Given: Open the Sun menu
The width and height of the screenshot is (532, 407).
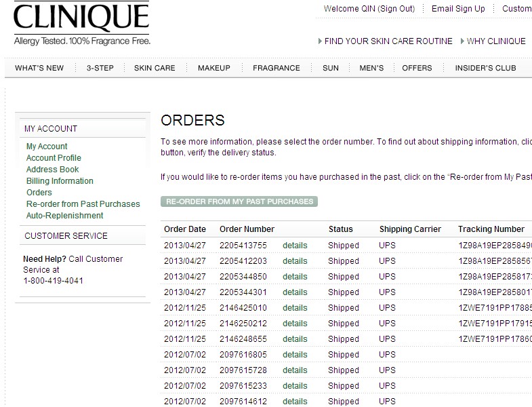Looking at the screenshot, I should pos(331,68).
